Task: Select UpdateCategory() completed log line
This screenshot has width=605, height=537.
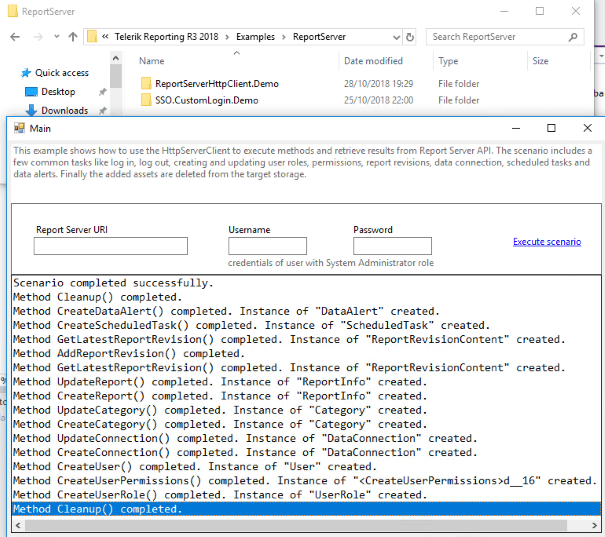Action: pos(306,410)
